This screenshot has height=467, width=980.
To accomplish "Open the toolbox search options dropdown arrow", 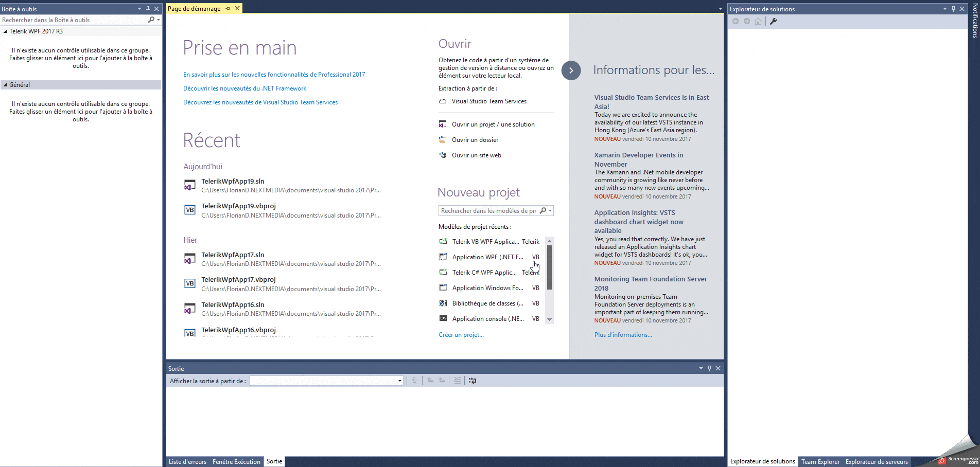I will [x=159, y=20].
